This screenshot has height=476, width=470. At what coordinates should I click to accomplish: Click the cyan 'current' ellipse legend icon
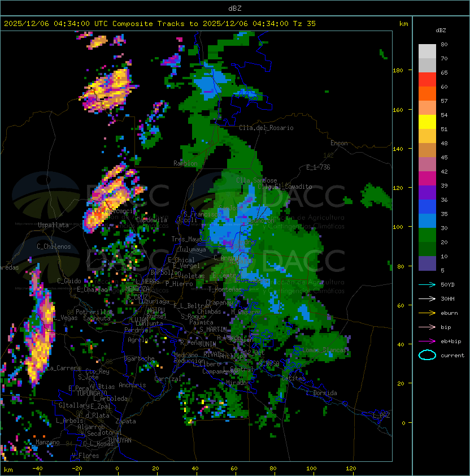pyautogui.click(x=427, y=355)
